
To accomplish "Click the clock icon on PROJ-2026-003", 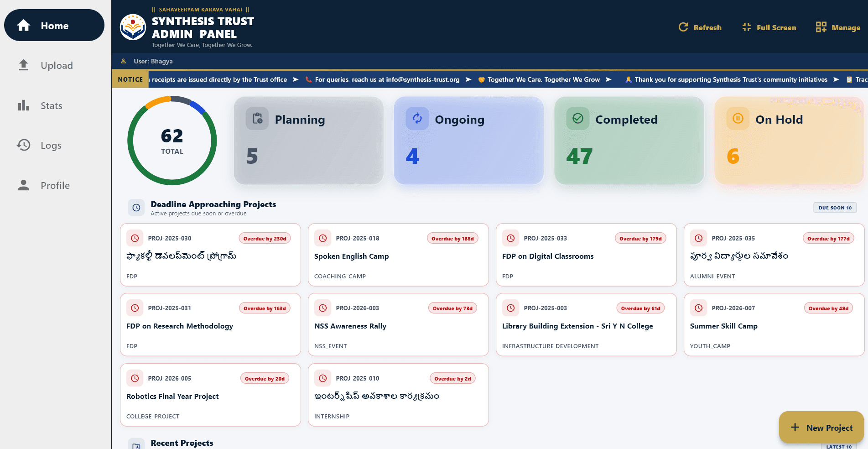I will coord(323,308).
